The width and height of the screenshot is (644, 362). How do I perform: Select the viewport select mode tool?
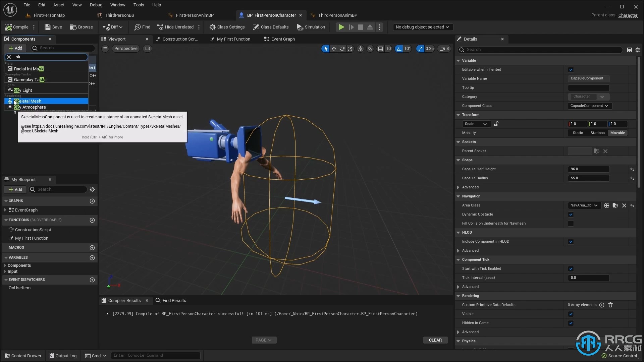coord(325,49)
